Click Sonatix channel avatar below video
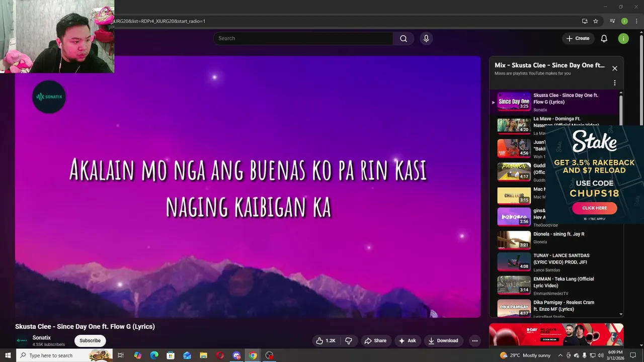The image size is (644, 362). pos(22,340)
